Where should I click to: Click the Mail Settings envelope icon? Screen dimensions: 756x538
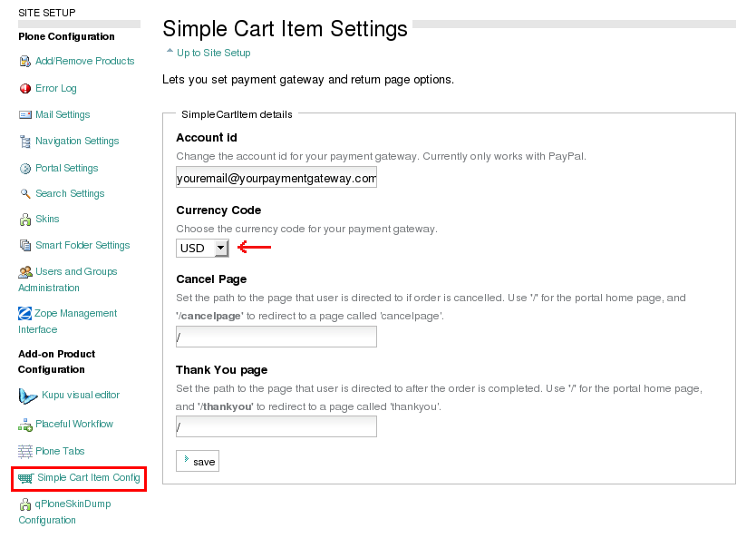(25, 115)
